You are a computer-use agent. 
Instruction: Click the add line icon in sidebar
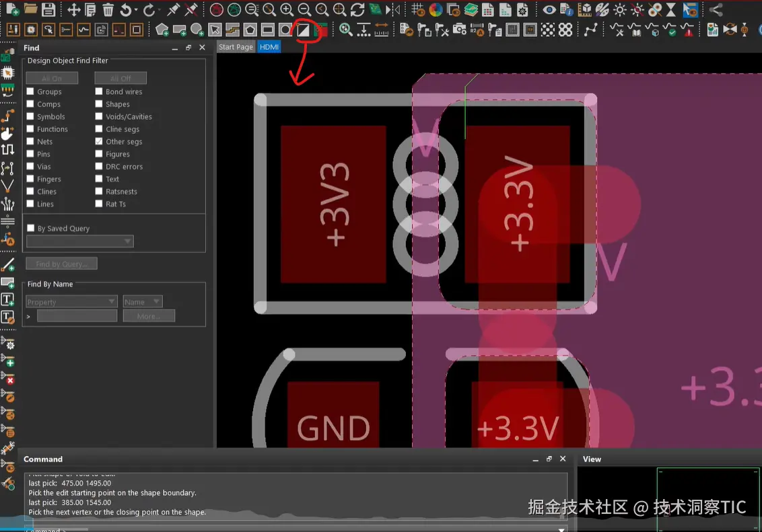pos(8,265)
